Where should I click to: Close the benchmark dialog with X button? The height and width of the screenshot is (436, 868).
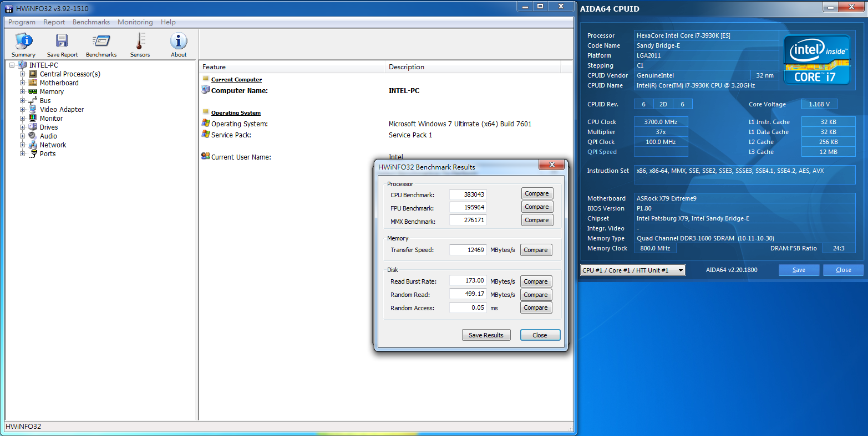[x=552, y=165]
